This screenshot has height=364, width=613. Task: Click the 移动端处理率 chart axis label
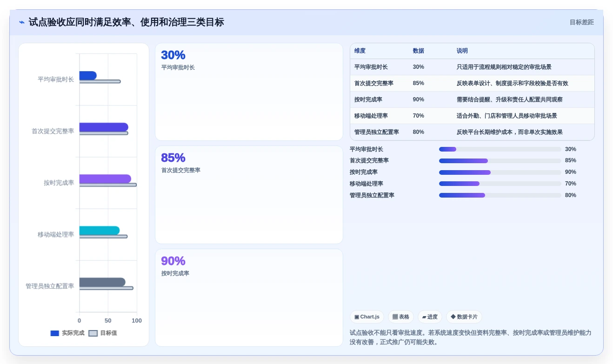coord(56,234)
